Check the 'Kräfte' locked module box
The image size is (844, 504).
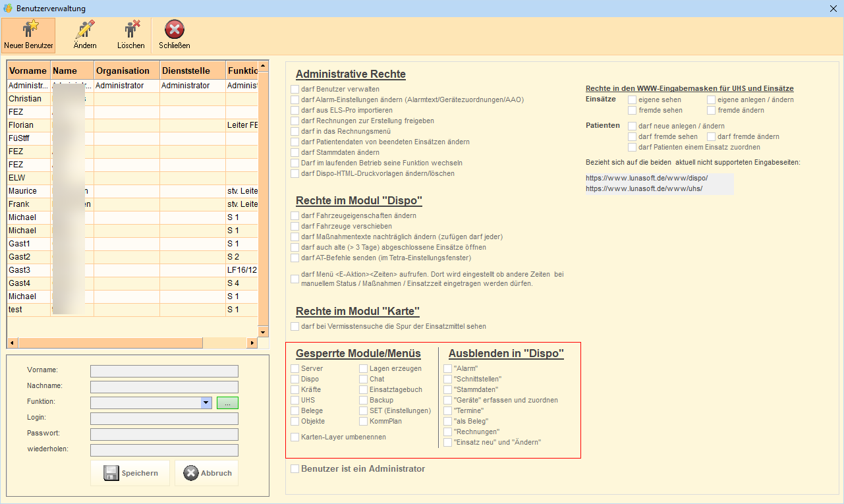pos(295,389)
